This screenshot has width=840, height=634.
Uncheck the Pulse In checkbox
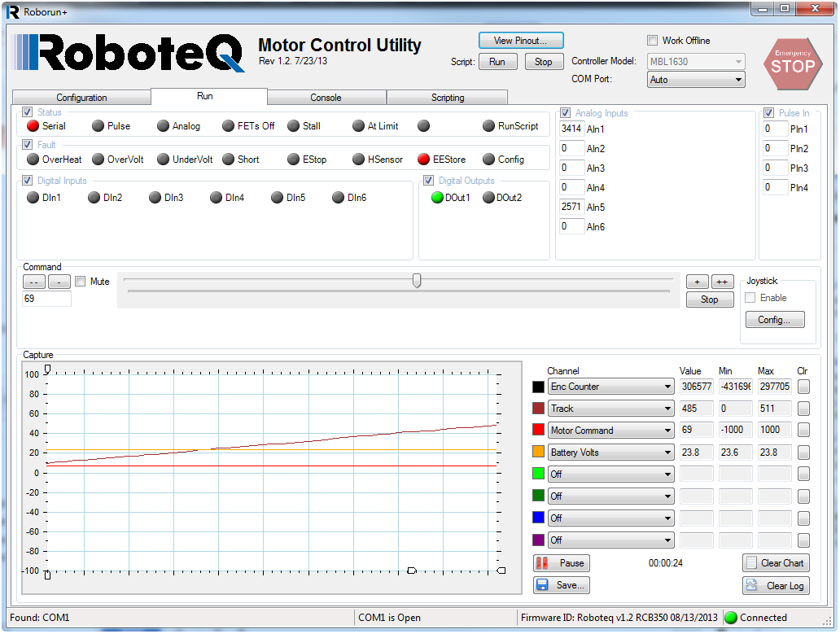768,113
